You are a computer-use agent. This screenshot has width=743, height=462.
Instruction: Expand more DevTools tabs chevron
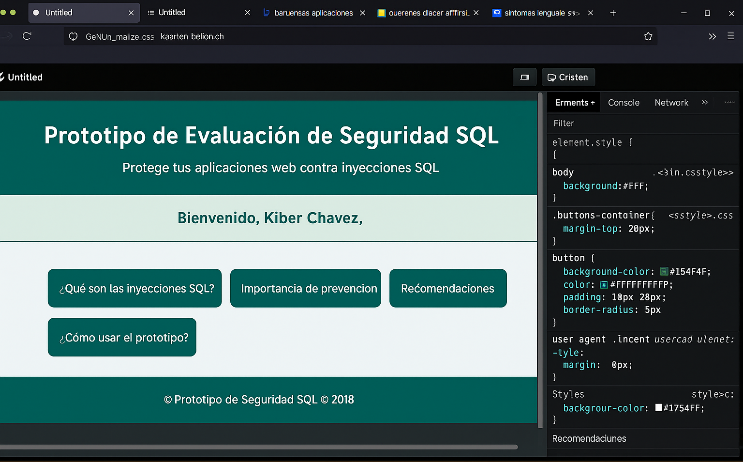[x=704, y=102]
